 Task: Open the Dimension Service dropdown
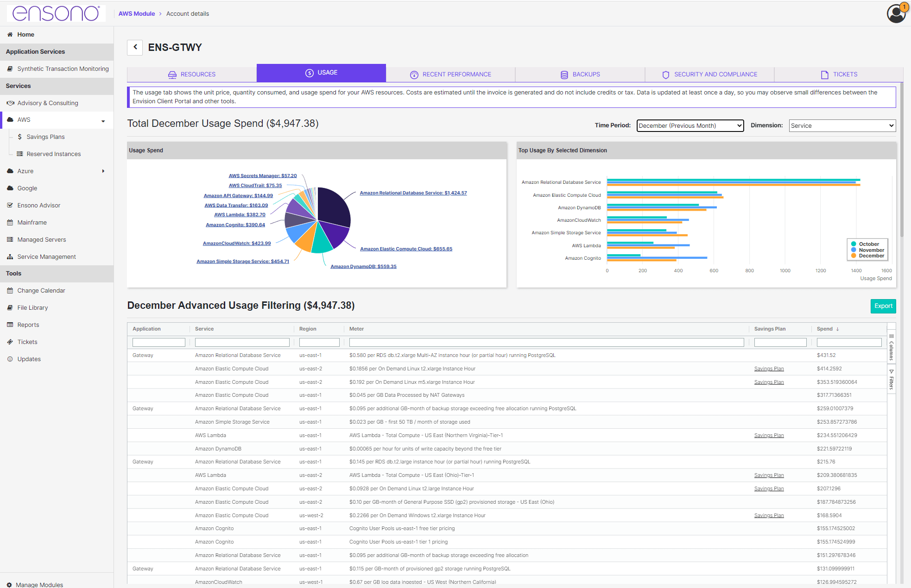[x=841, y=125]
